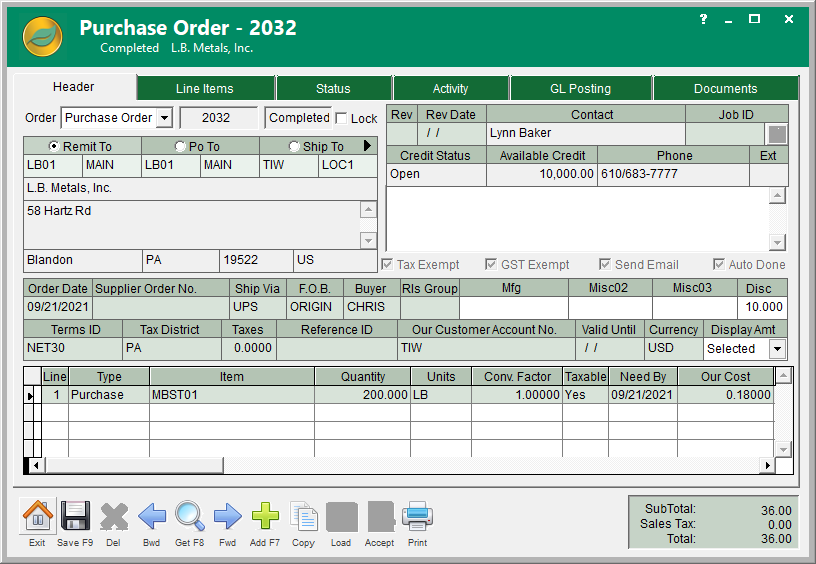Open the help question mark
The image size is (816, 564).
tap(703, 19)
